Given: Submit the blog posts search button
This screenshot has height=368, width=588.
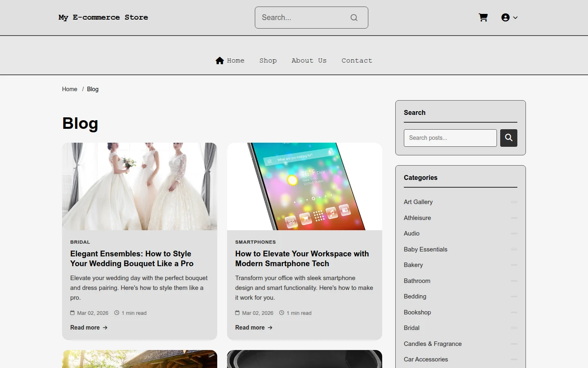Looking at the screenshot, I should click(509, 138).
